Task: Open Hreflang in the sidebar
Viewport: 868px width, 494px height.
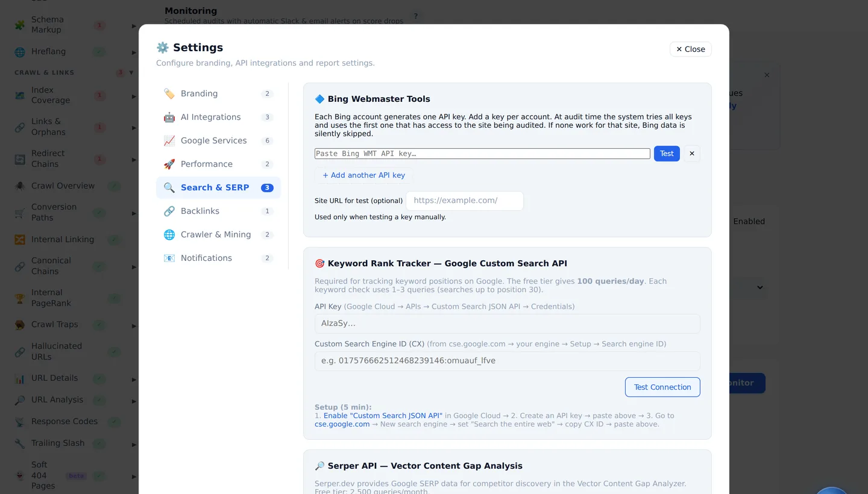Action: 48,52
